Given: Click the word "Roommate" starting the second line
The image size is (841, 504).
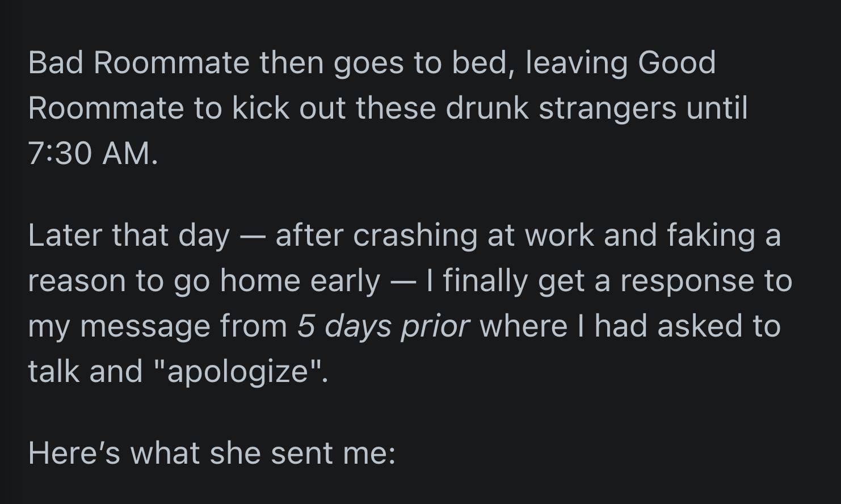Looking at the screenshot, I should tap(106, 108).
